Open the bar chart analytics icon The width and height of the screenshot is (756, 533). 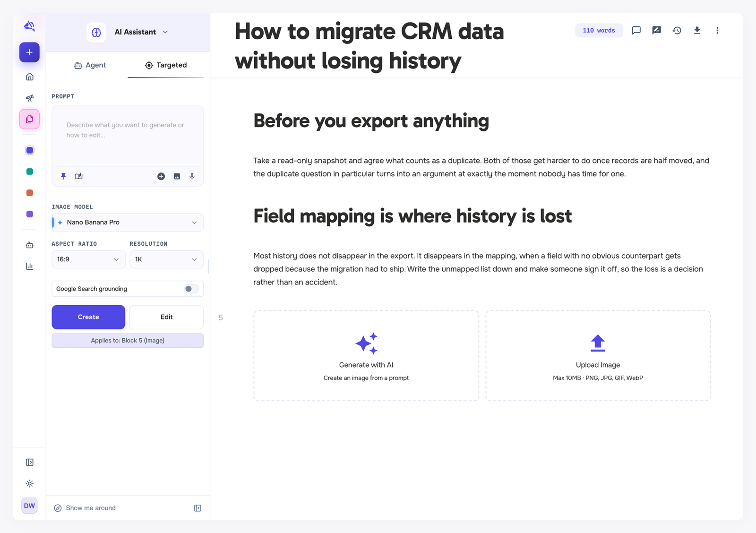click(x=29, y=266)
